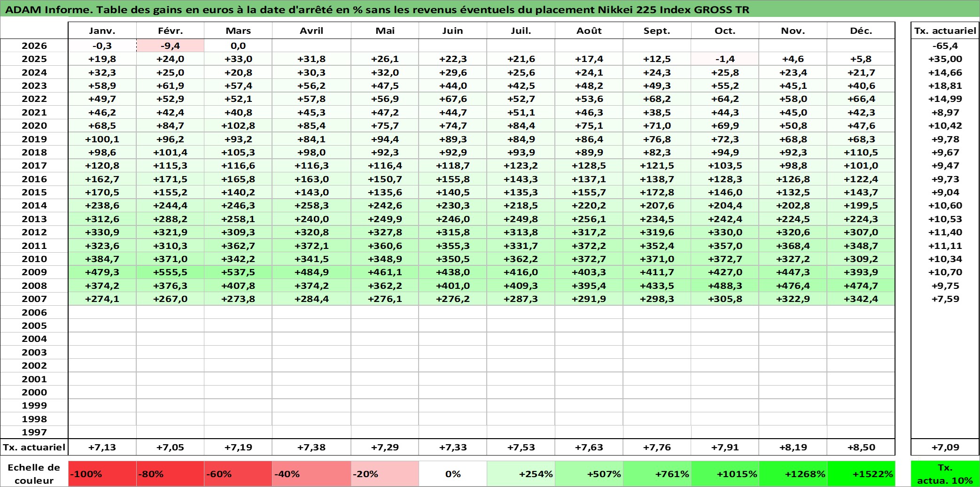Select the +555,5 cell in 2009
Image resolution: width=980 pixels, height=487 pixels.
tap(170, 272)
